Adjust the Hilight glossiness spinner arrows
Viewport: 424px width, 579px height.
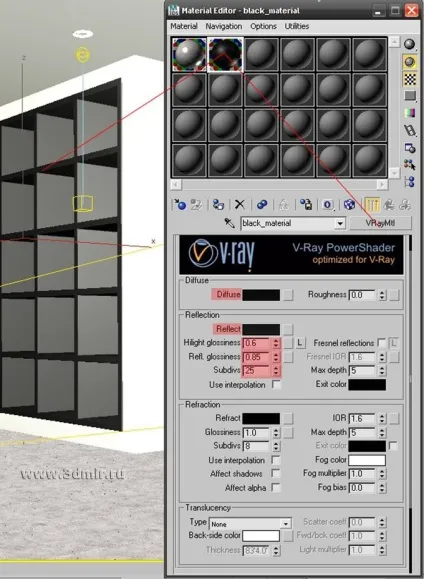[276, 343]
